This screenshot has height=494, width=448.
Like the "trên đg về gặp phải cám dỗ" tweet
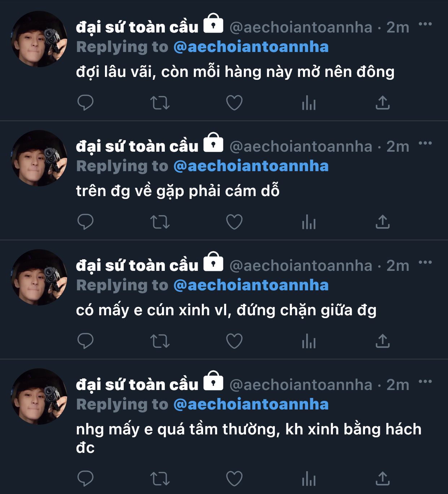(234, 222)
